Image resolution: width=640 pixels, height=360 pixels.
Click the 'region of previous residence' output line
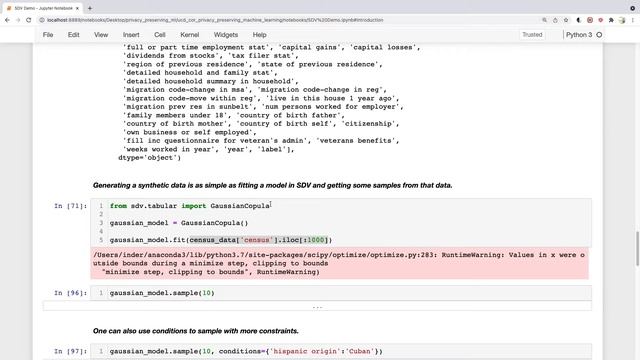pyautogui.click(x=252, y=64)
